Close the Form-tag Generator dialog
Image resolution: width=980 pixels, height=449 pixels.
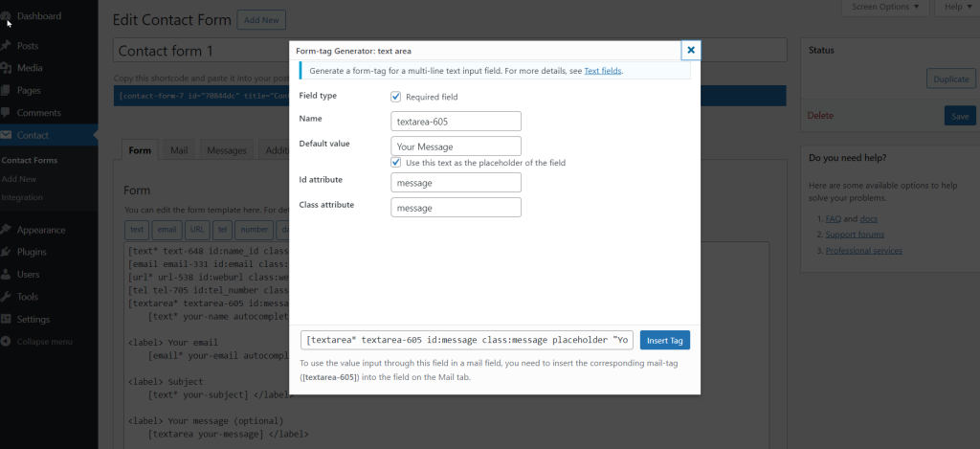click(691, 50)
